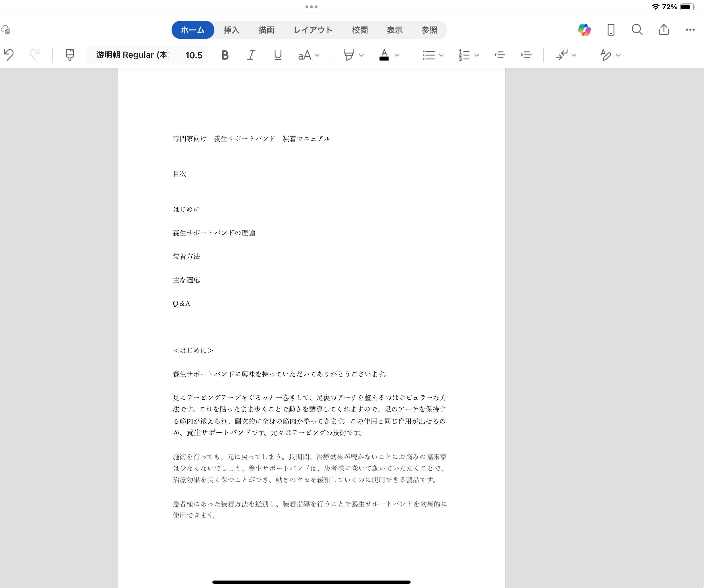Toggle underline formatting

point(278,55)
